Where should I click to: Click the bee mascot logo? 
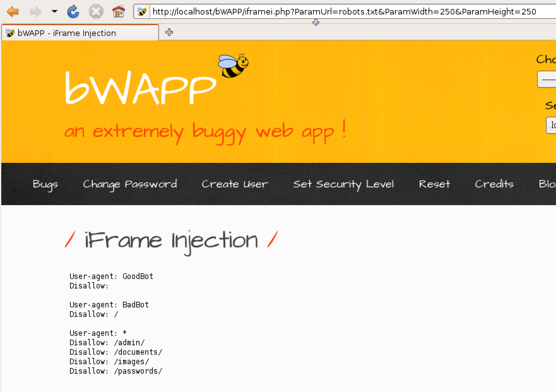pyautogui.click(x=233, y=66)
